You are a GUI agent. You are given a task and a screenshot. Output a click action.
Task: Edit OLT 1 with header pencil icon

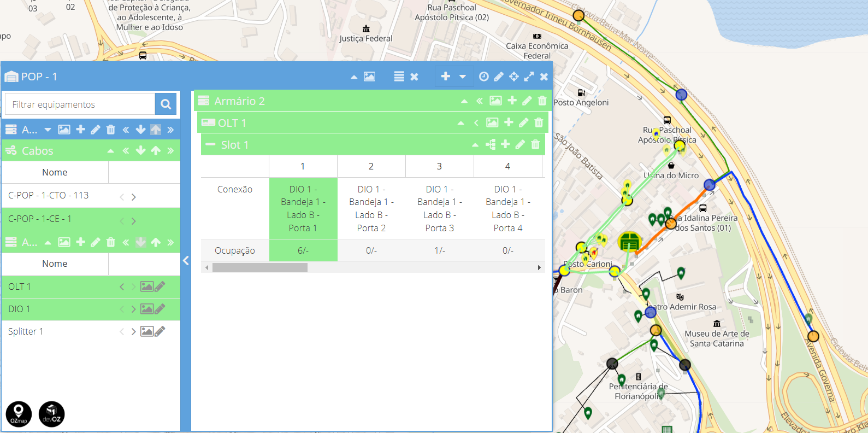(523, 122)
